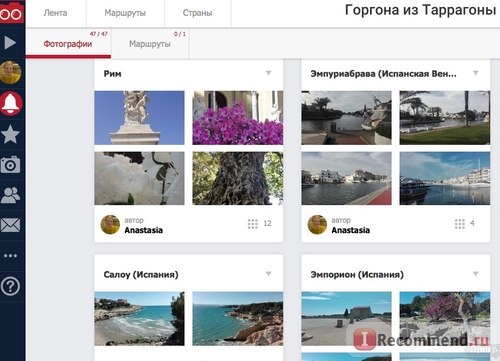Open the Эмпуриабрава album title
The height and width of the screenshot is (361, 500).
coord(383,74)
